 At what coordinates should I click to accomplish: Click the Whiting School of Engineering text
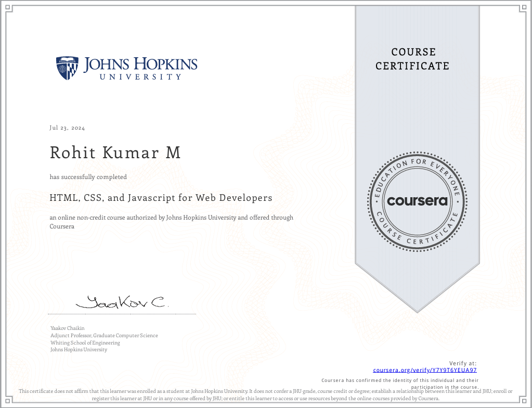point(85,343)
